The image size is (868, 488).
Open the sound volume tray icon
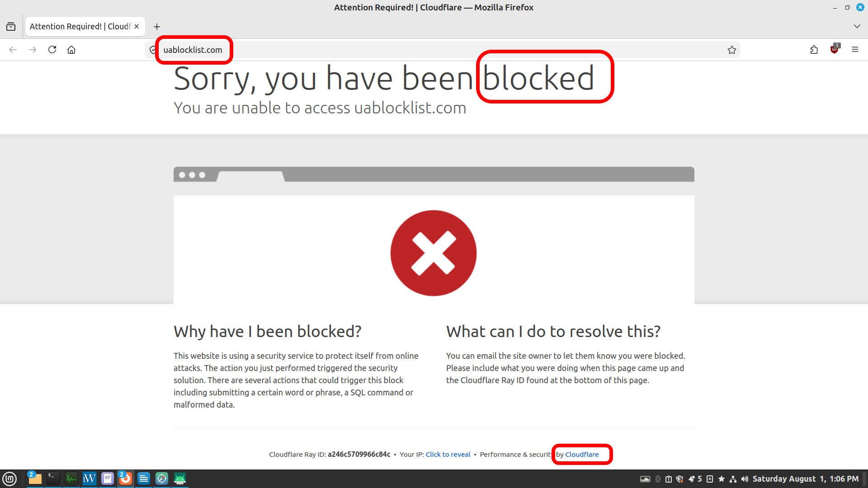(745, 479)
